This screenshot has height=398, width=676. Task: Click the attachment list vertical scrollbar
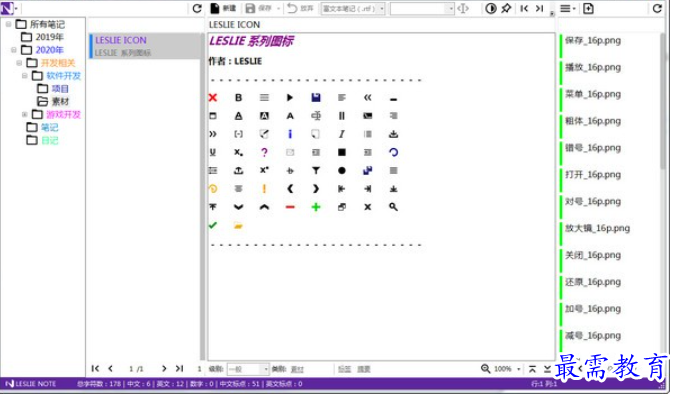[x=663, y=101]
